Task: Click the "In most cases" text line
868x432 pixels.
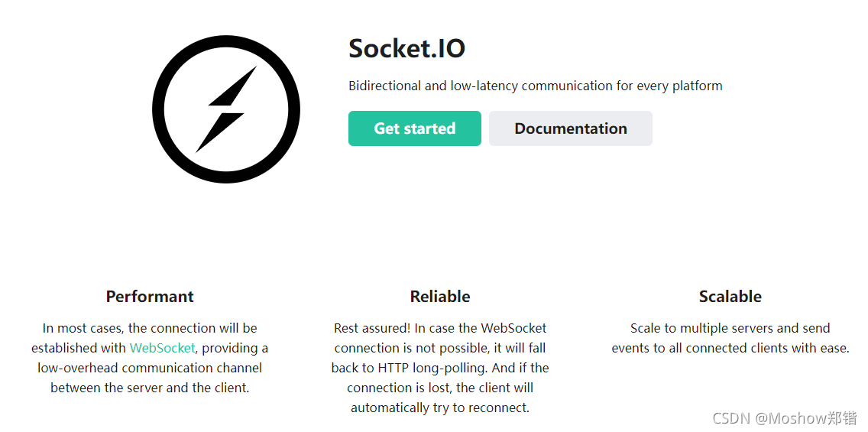Action: coord(150,328)
